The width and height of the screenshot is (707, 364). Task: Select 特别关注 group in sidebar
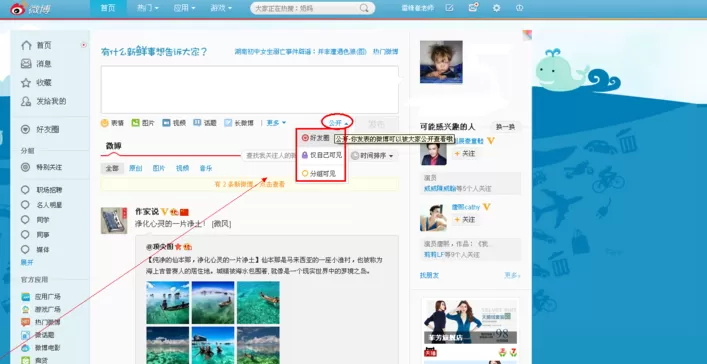[42, 167]
